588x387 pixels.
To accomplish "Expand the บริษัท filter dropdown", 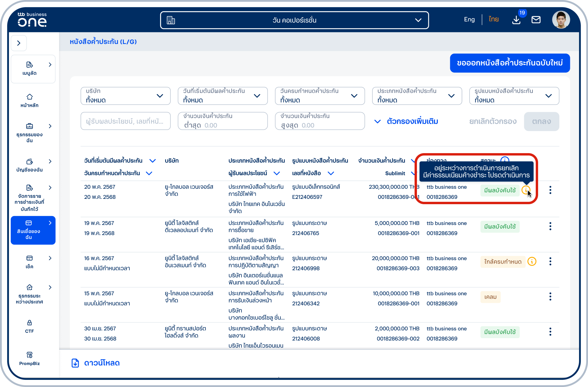I will click(x=126, y=96).
